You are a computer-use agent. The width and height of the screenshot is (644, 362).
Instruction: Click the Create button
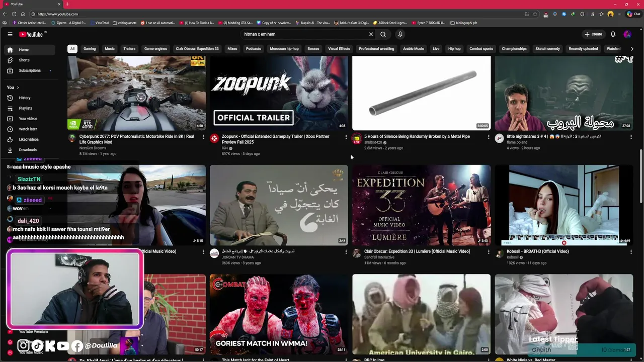tap(593, 34)
